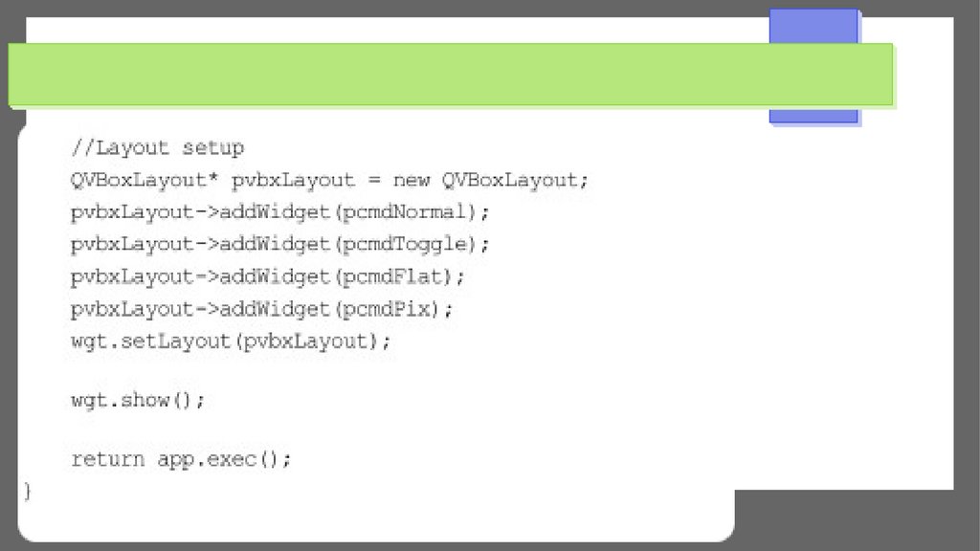This screenshot has height=551, width=980.
Task: Click the "return" keyword
Action: coord(107,459)
